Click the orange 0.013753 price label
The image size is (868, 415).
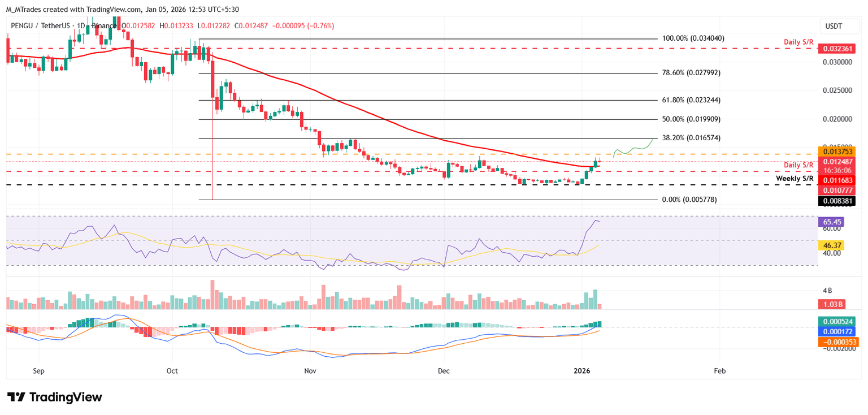click(x=837, y=152)
